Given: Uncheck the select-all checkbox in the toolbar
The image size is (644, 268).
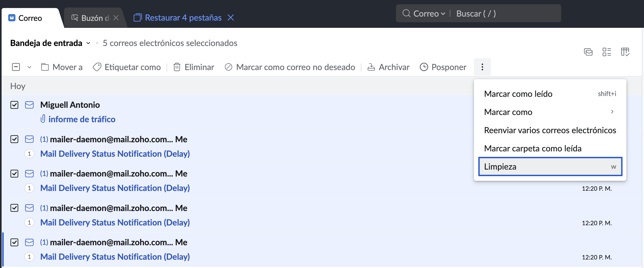Looking at the screenshot, I should point(16,67).
